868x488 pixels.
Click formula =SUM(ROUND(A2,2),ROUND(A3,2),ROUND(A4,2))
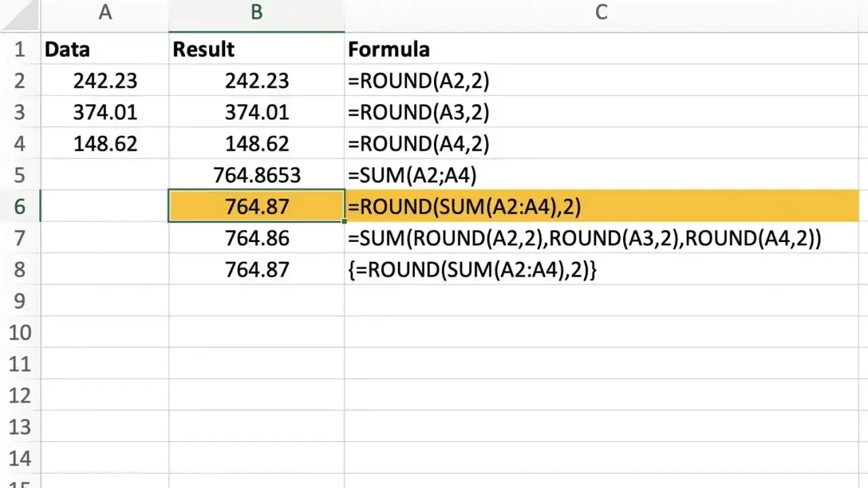tap(585, 238)
